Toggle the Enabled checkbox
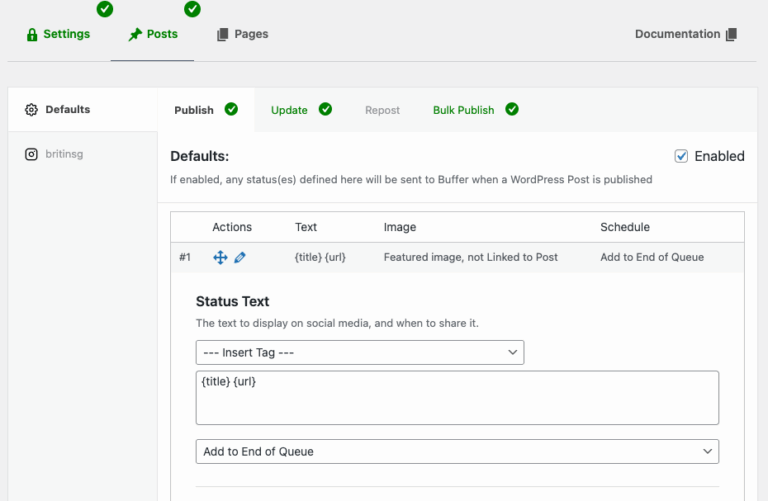Image resolution: width=768 pixels, height=501 pixels. pyautogui.click(x=681, y=156)
